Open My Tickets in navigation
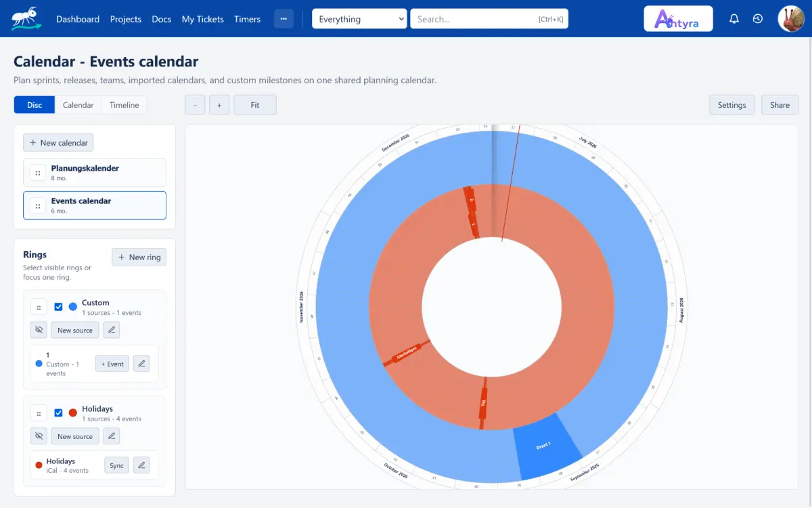The width and height of the screenshot is (812, 508). coord(202,19)
